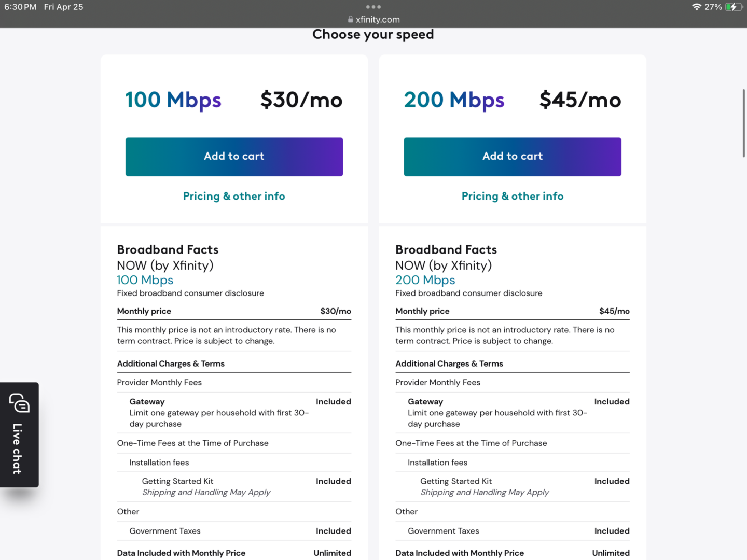Open Pricing & other info for 100 Mbps

(234, 196)
